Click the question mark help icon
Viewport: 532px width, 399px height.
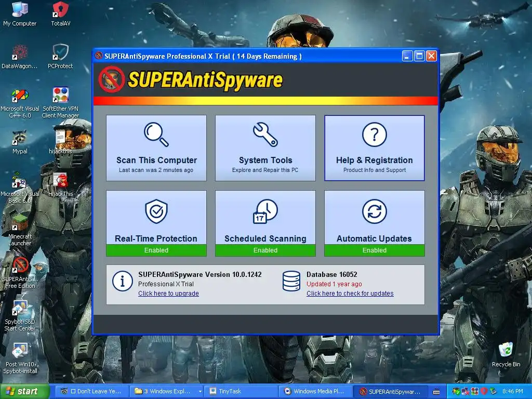(x=375, y=135)
